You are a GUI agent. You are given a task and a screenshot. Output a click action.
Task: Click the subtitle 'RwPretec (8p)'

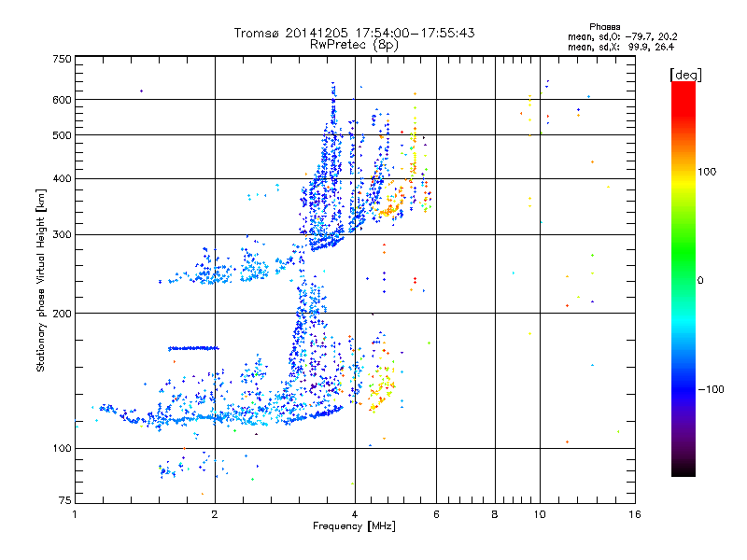354,45
